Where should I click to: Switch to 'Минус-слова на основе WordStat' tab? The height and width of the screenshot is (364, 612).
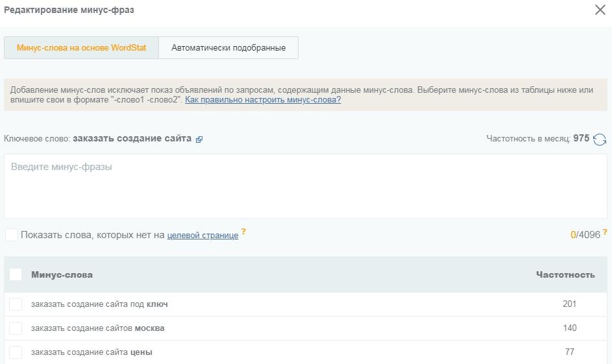click(x=81, y=48)
